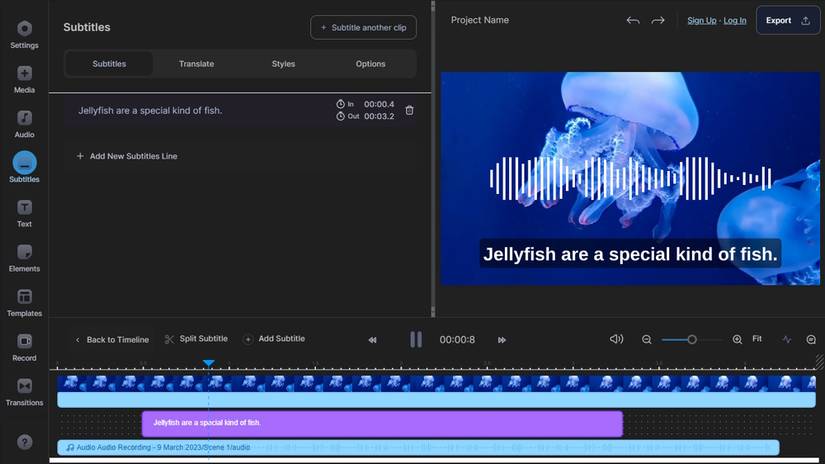Screen dimensions: 825x464
Task: Select the jellyfish video thumbnail track
Action: 436,383
